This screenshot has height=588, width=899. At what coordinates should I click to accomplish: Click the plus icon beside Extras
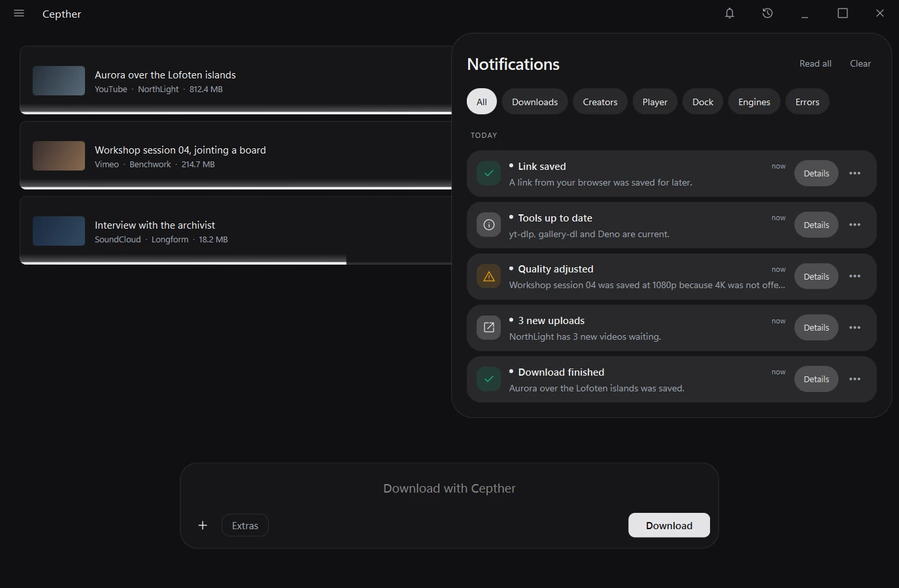[x=203, y=525]
